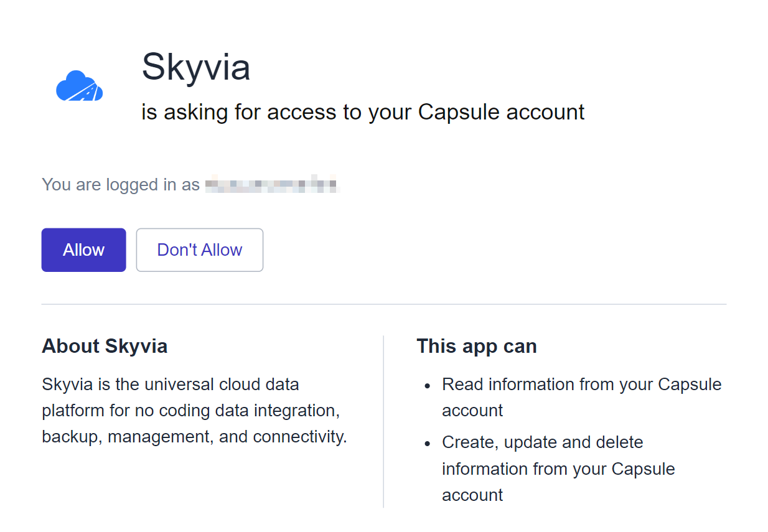Choose the Don't Allow button
Image resolution: width=768 pixels, height=532 pixels.
(200, 250)
